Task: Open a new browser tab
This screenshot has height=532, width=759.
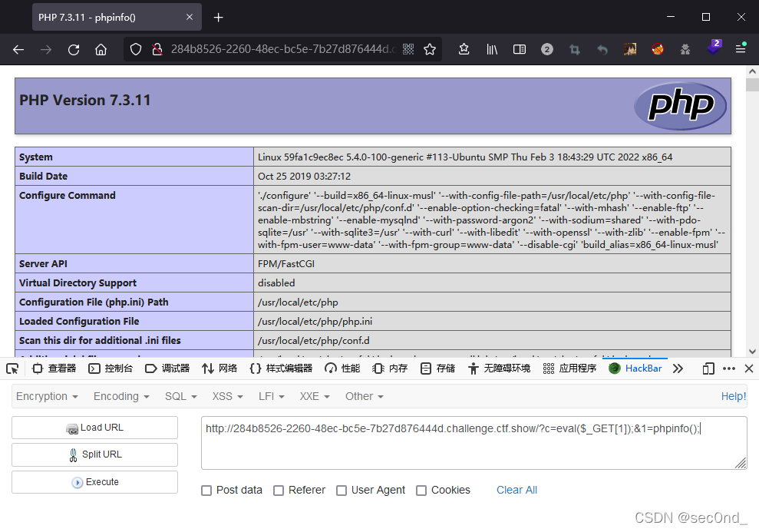Action: 218,18
